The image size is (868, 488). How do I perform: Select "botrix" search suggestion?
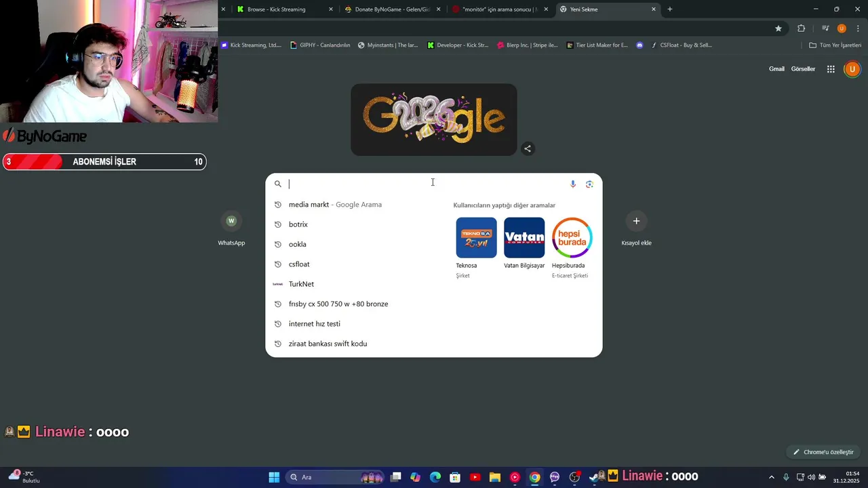click(x=357, y=224)
